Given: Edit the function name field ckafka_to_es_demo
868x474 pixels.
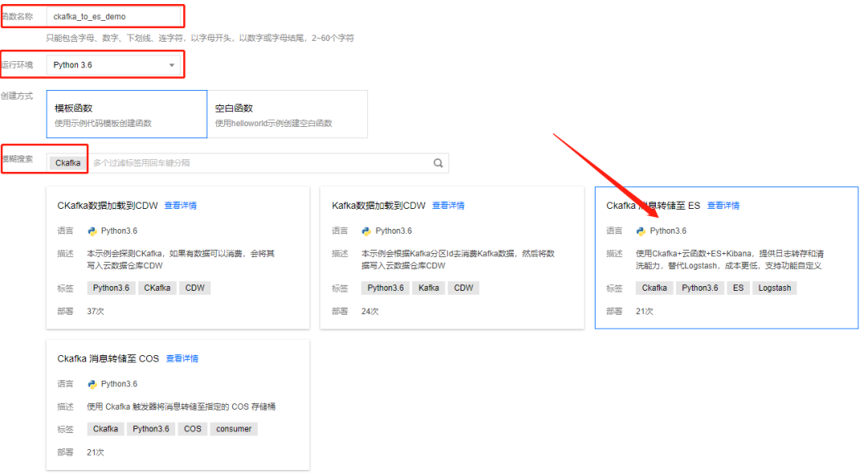Looking at the screenshot, I should (113, 17).
